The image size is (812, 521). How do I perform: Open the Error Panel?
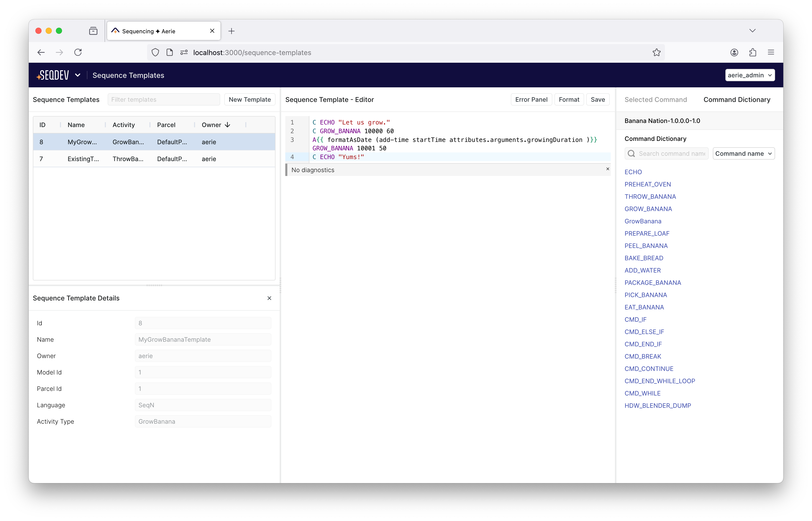[x=531, y=99]
